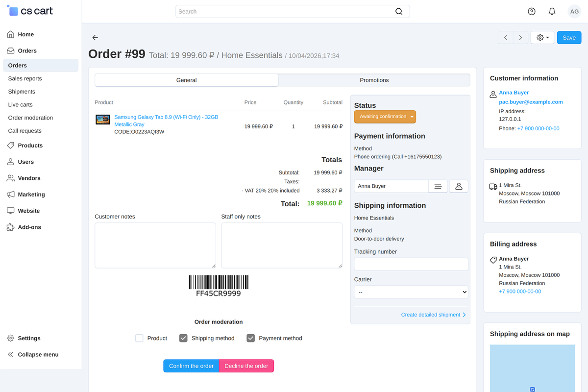Click the shipping address map
The width and height of the screenshot is (588, 392).
532,368
